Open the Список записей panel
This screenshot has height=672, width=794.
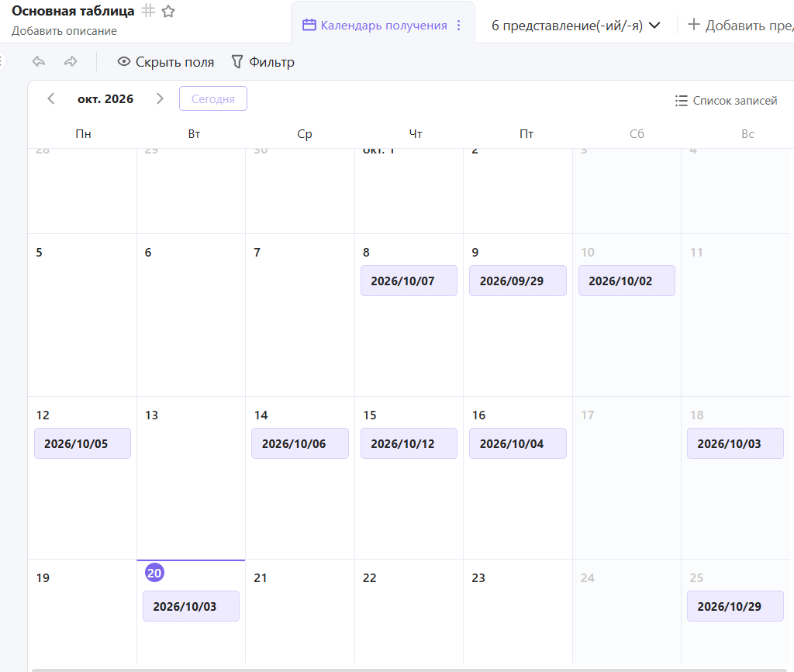(x=726, y=101)
